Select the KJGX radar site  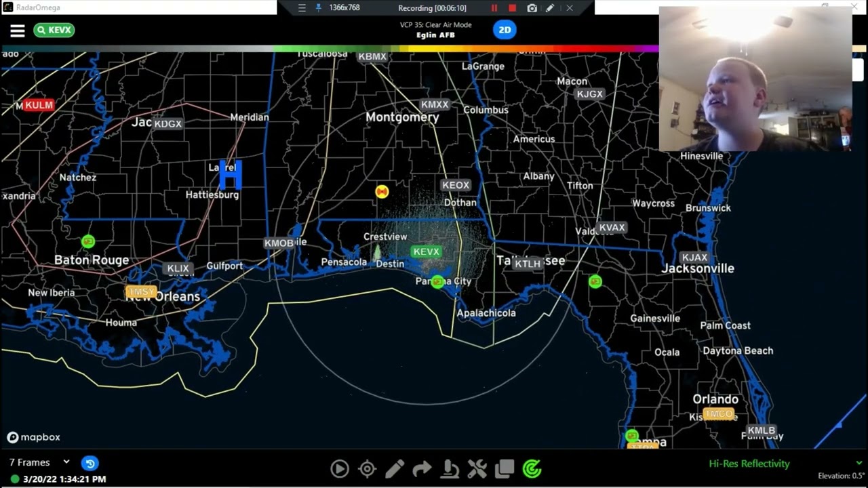(x=589, y=94)
